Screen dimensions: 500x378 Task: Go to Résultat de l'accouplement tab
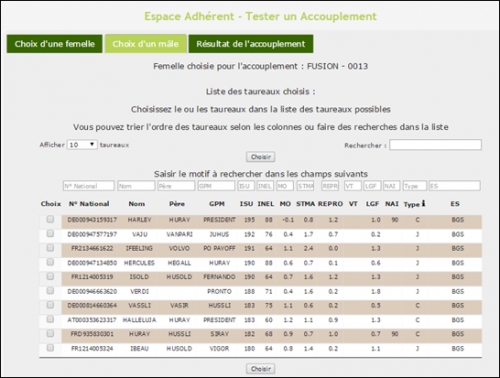point(251,44)
